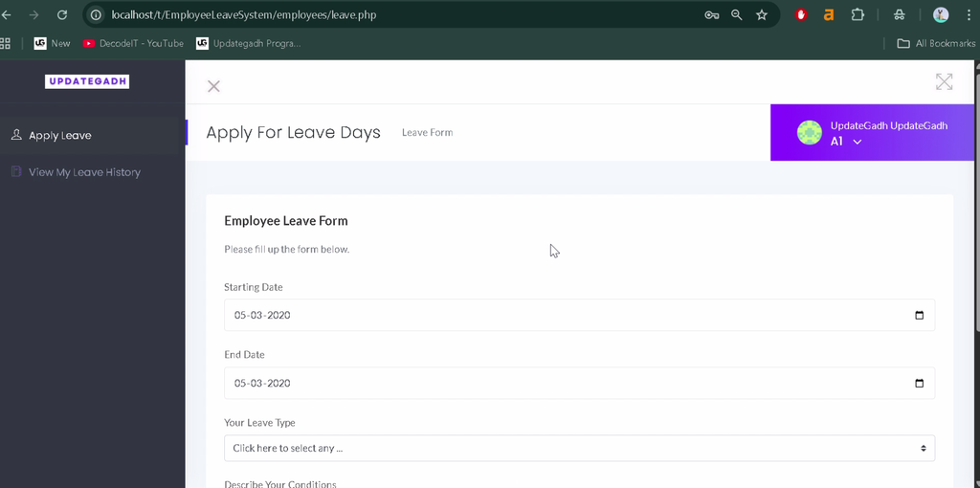The width and height of the screenshot is (980, 488).
Task: Open the Chrome three-dot menu
Action: [969, 15]
